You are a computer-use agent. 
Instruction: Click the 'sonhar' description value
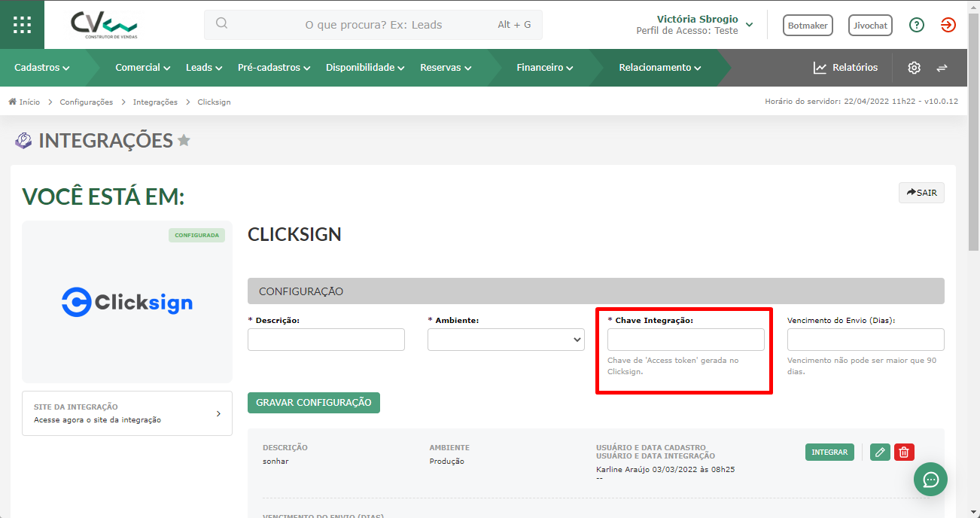(x=275, y=462)
